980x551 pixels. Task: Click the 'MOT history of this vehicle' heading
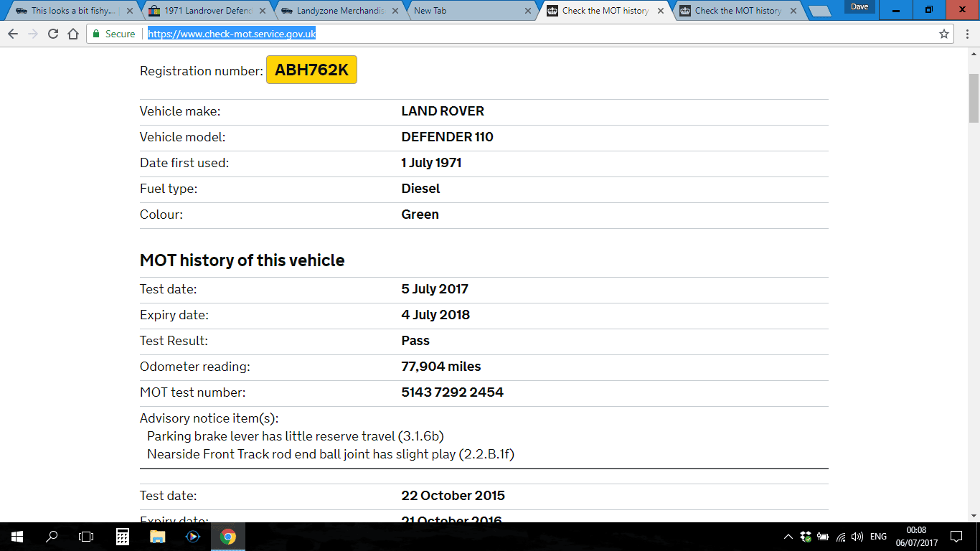(x=242, y=260)
